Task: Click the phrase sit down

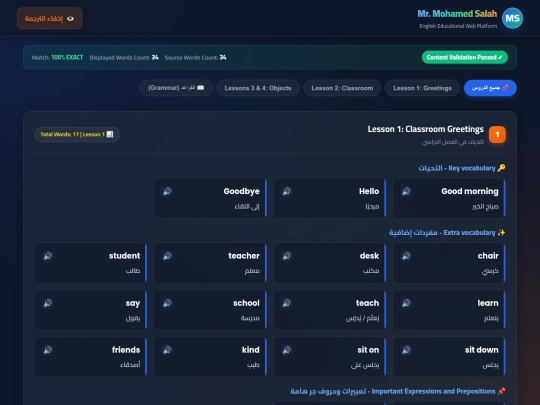Action: point(481,350)
